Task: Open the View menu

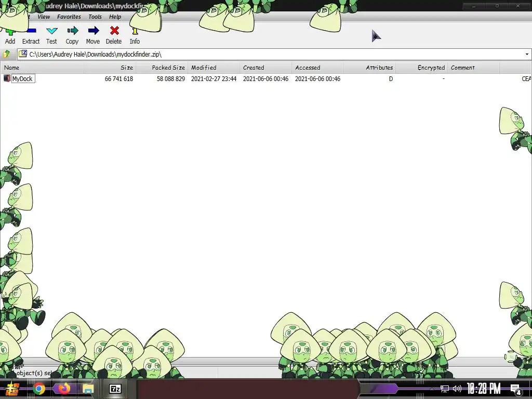Action: point(44,17)
